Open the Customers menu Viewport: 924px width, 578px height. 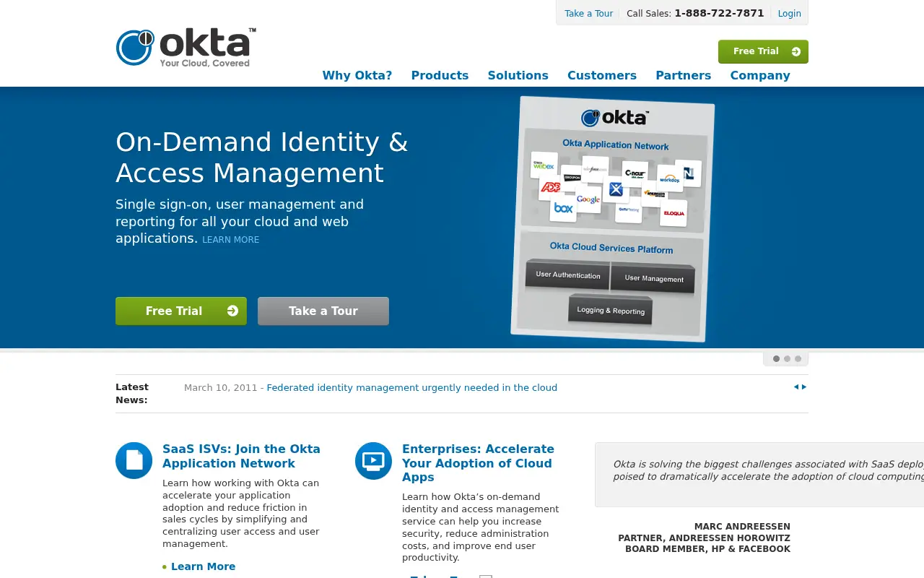pyautogui.click(x=602, y=75)
